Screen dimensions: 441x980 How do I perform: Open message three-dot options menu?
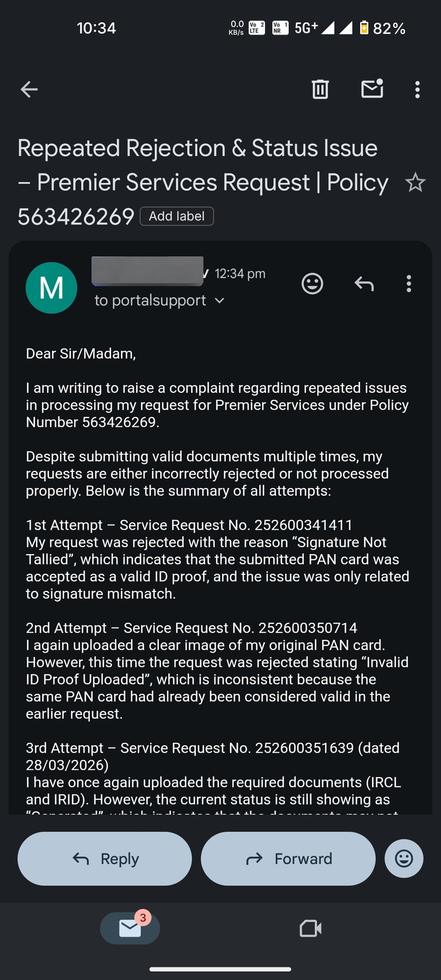pos(408,284)
